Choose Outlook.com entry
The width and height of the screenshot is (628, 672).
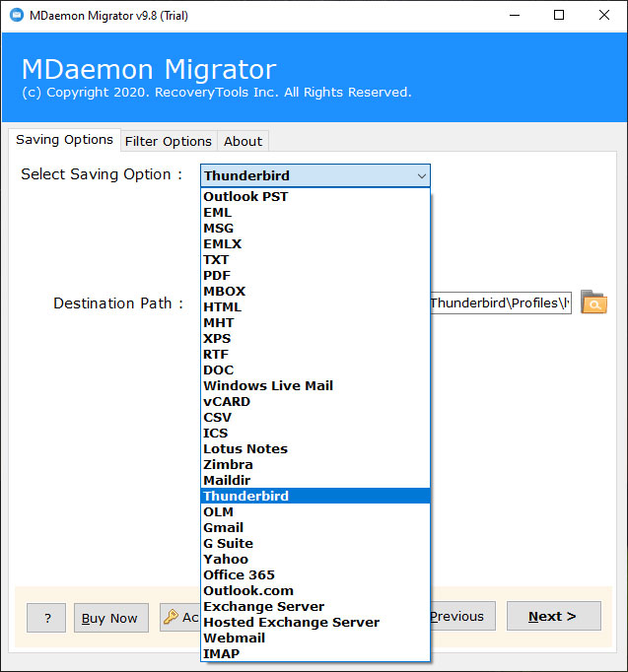click(315, 590)
